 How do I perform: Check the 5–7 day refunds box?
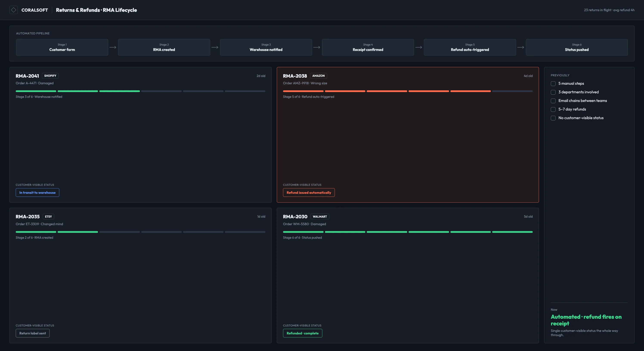[x=553, y=109]
